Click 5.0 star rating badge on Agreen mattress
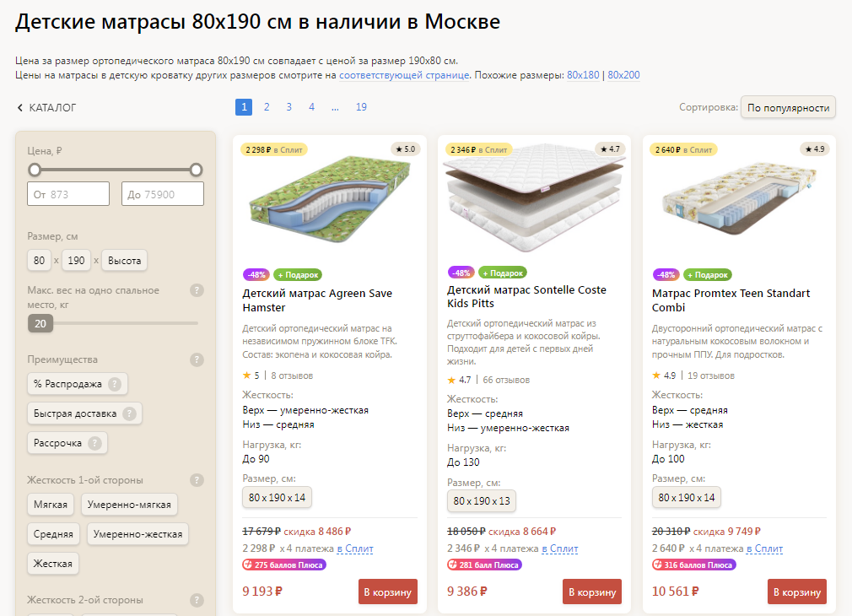Image resolution: width=852 pixels, height=616 pixels. [x=405, y=149]
